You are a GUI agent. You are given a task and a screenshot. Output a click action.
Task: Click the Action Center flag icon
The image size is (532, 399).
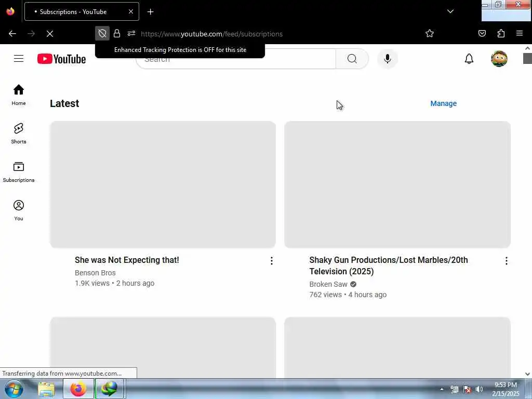click(x=467, y=389)
